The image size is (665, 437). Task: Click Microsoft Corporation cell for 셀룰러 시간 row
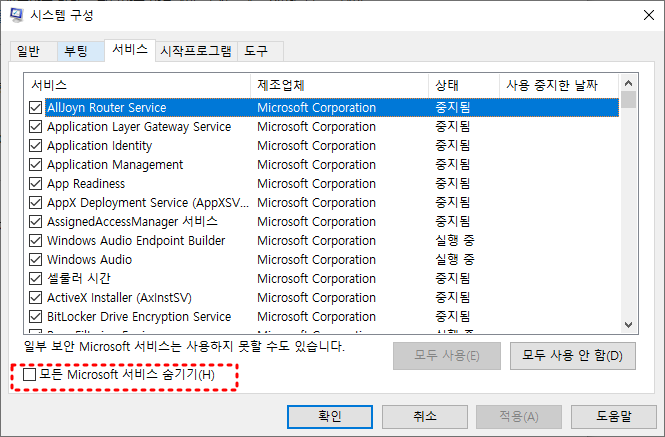316,279
